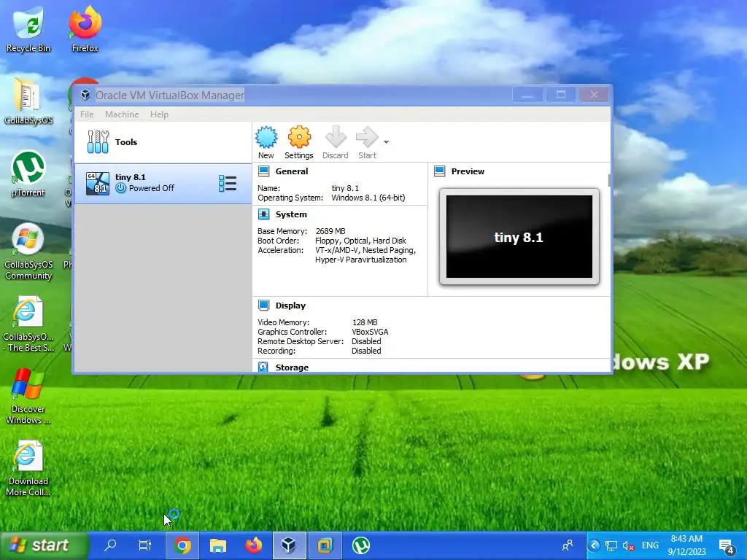The height and width of the screenshot is (560, 747).
Task: Open the Recycle Bin desktop icon
Action: point(28,30)
